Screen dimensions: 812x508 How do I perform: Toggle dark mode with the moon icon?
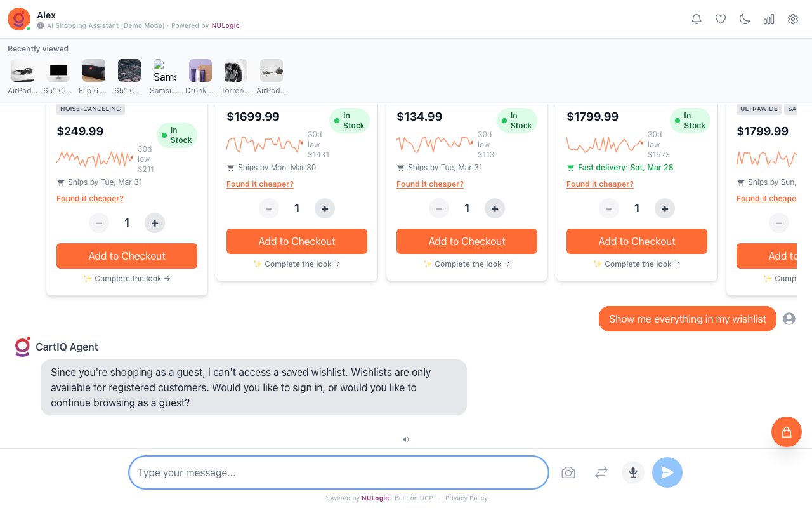click(745, 19)
